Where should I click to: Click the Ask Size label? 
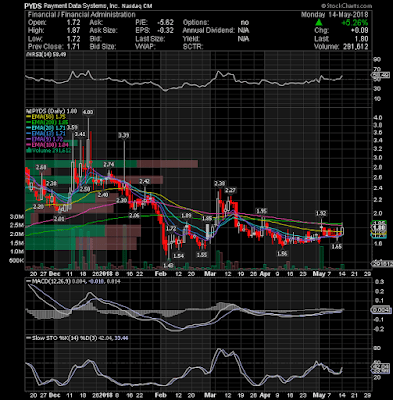103,31
